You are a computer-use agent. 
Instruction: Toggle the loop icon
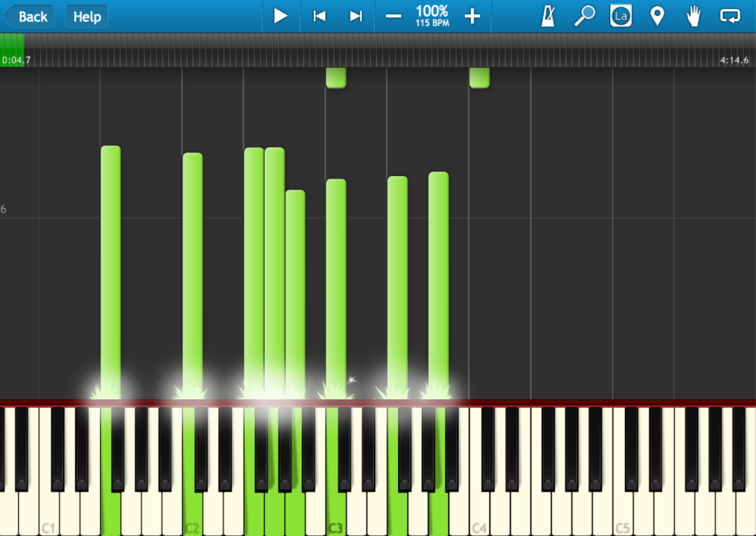pyautogui.click(x=730, y=16)
